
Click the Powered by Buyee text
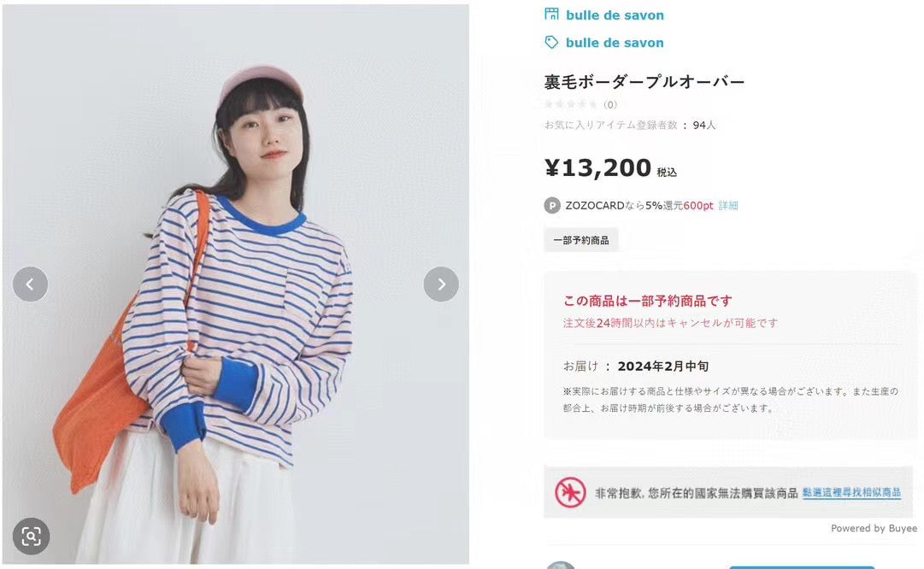(874, 528)
